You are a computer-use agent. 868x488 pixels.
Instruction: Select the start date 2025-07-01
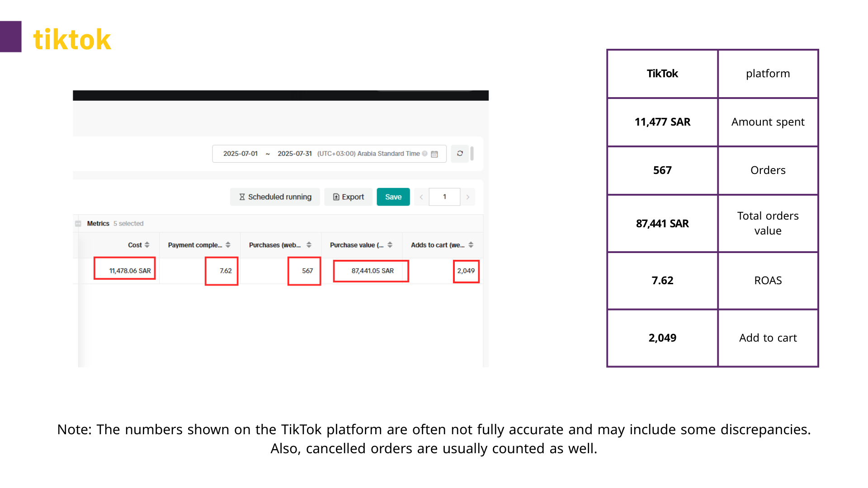(x=241, y=154)
